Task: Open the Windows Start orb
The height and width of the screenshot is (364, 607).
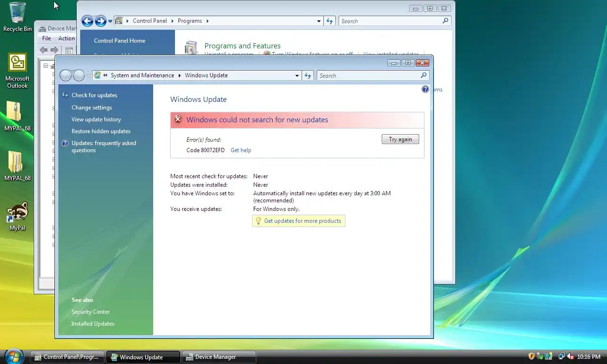Action: [x=13, y=356]
